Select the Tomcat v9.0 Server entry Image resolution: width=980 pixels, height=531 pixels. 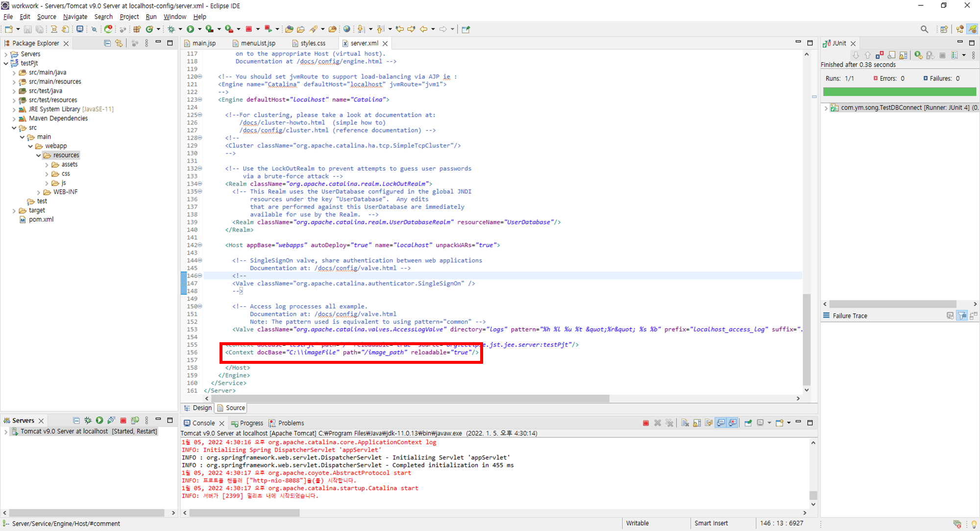click(x=64, y=431)
